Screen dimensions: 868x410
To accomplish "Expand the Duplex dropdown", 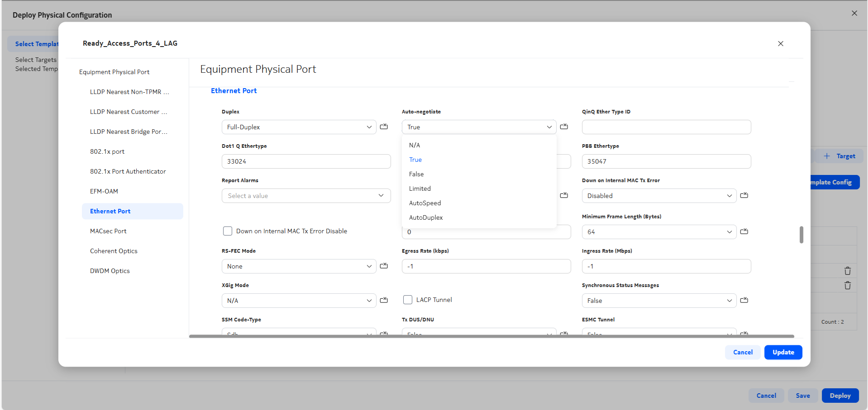I will coord(299,127).
